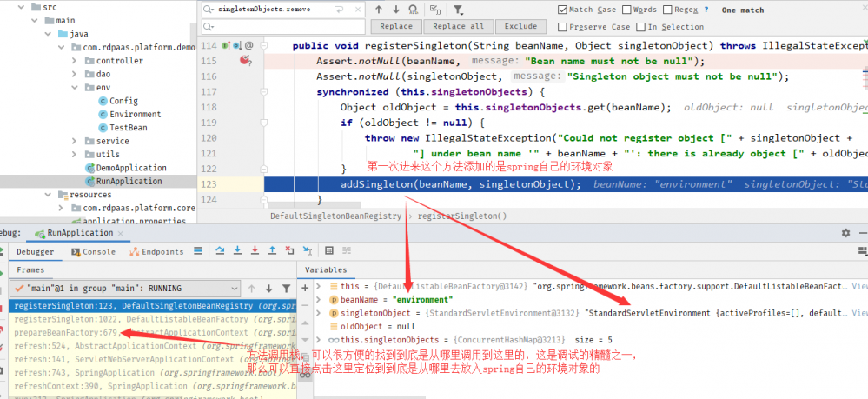The width and height of the screenshot is (868, 399).
Task: Enable the In Selection checkbox
Action: pyautogui.click(x=641, y=27)
